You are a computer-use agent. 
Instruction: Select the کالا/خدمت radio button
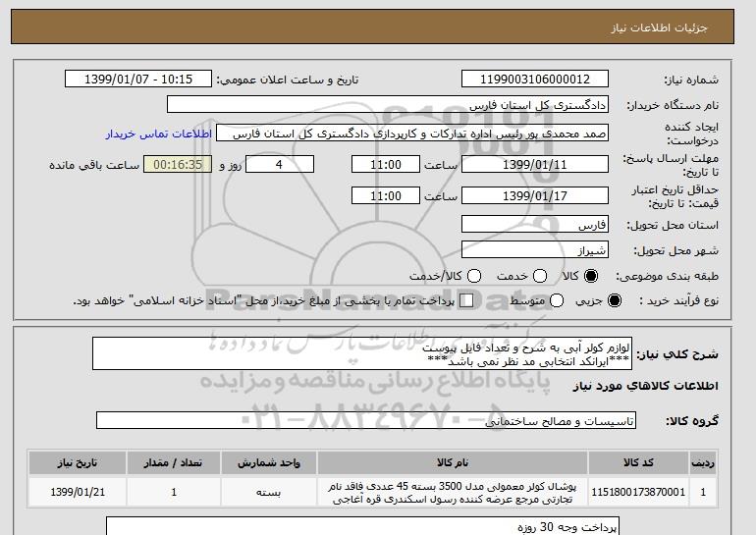474,276
